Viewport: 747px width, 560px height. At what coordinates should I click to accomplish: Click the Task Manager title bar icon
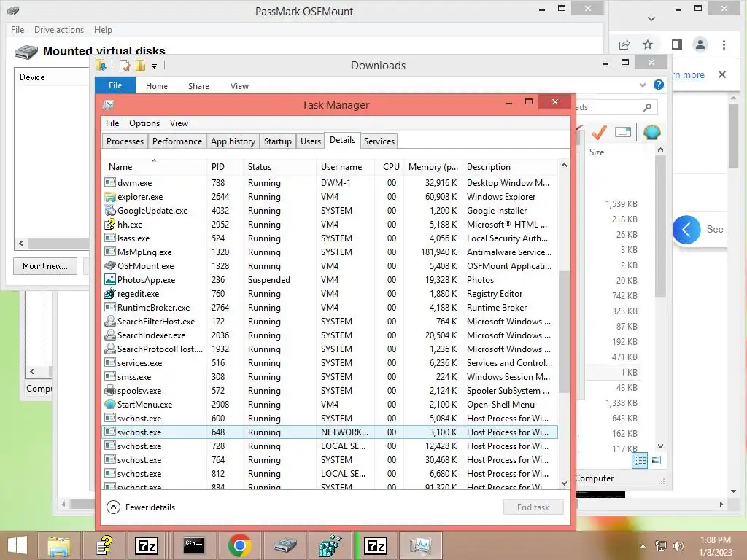108,104
